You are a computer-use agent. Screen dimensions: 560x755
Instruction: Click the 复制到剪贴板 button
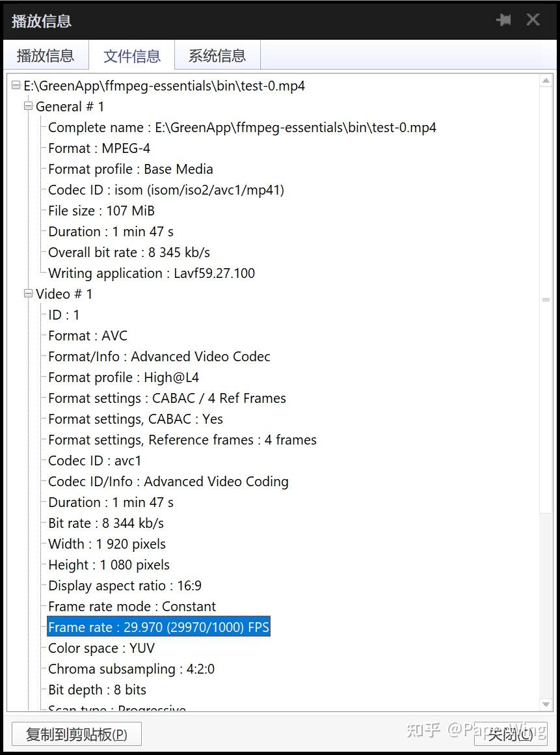click(x=77, y=734)
